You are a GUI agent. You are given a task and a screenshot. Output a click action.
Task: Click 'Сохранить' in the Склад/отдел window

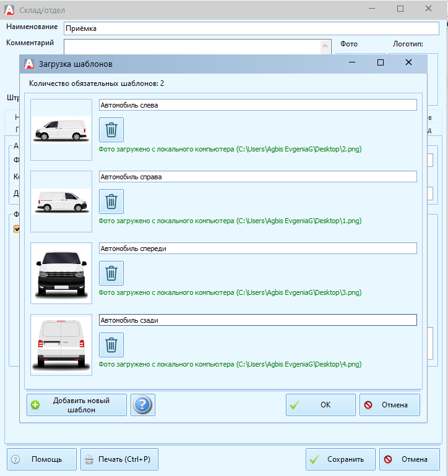tap(340, 459)
